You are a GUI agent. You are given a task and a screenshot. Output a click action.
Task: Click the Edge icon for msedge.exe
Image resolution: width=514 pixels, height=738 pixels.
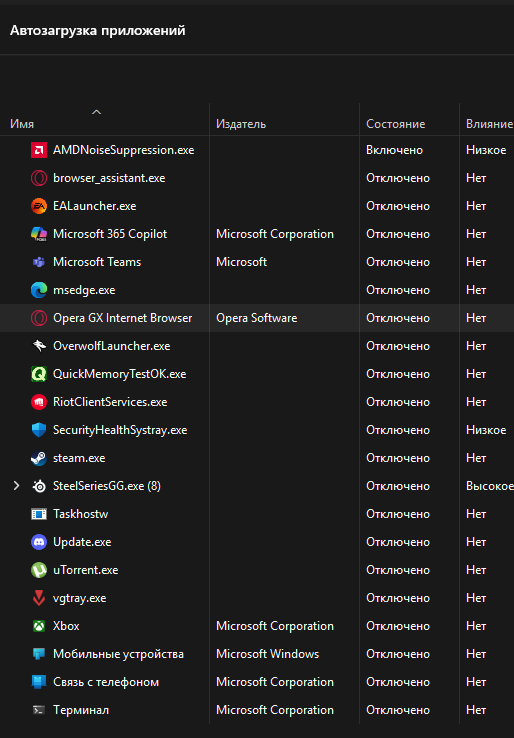tap(39, 290)
